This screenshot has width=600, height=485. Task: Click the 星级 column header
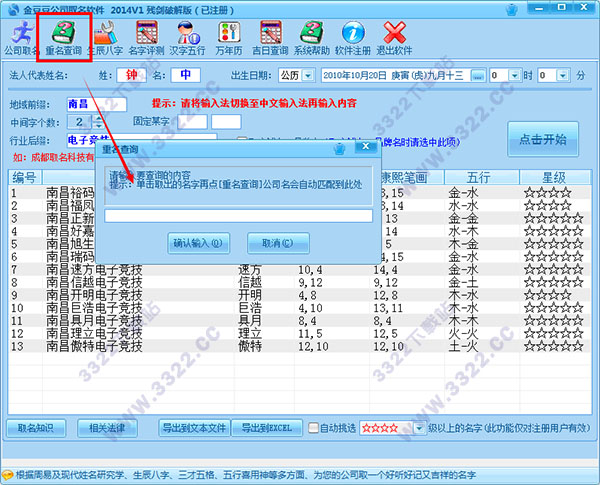click(x=555, y=178)
